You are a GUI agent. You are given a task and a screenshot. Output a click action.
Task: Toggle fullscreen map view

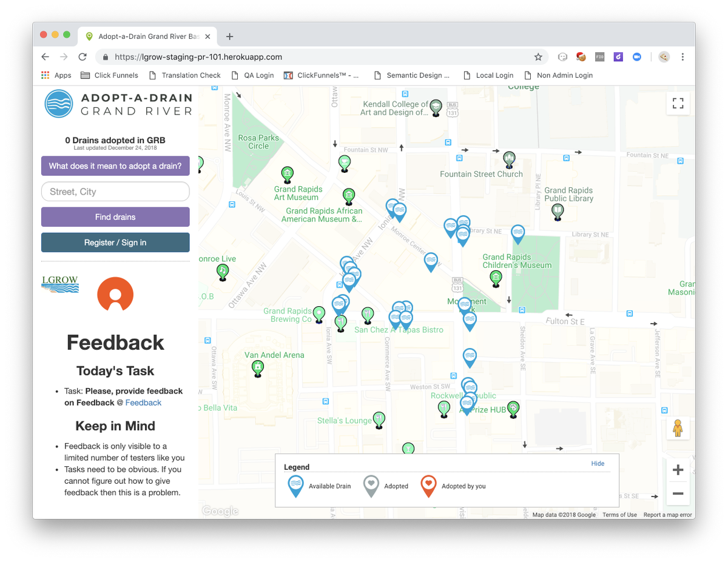[678, 104]
